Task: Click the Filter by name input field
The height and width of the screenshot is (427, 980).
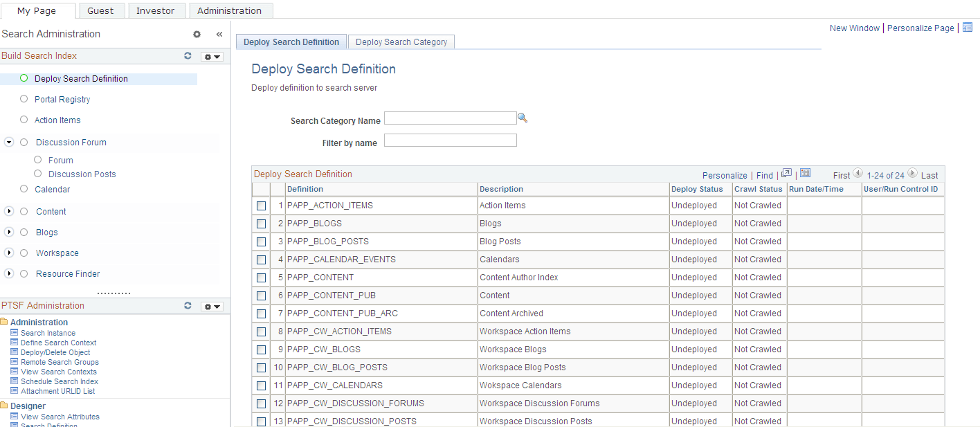Action: [451, 140]
